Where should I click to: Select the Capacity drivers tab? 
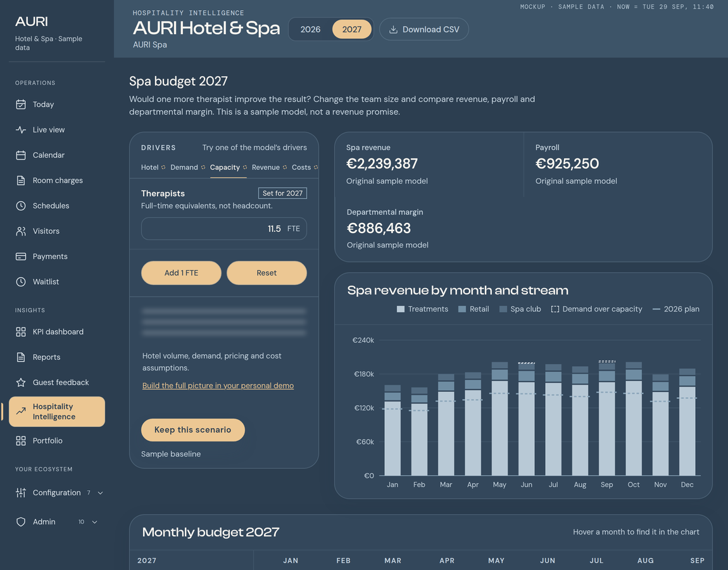point(228,167)
